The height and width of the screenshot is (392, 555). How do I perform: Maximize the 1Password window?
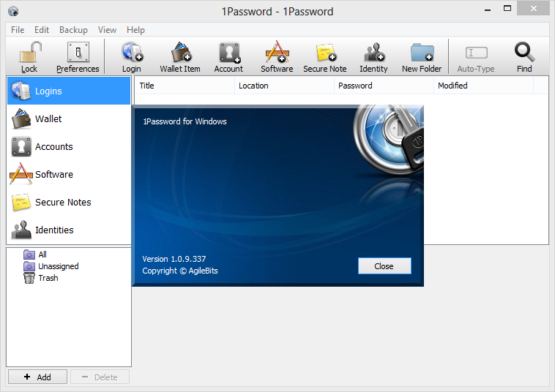click(x=507, y=9)
